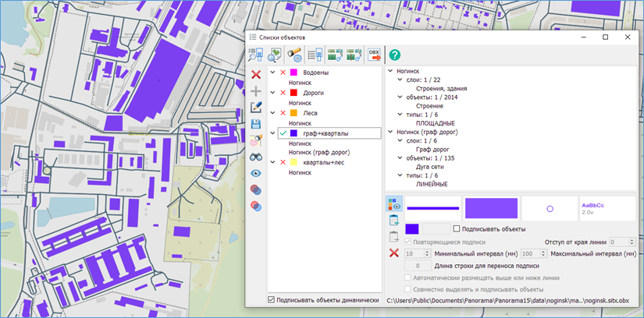Click the filled polygon style preview
644x318 pixels.
click(x=491, y=208)
